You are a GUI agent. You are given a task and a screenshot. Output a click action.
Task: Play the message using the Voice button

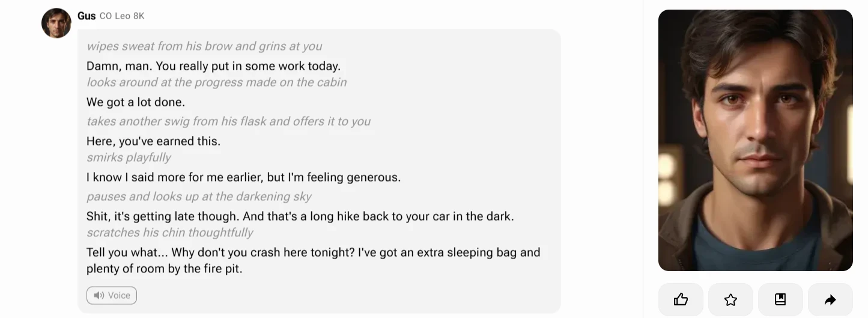(112, 295)
